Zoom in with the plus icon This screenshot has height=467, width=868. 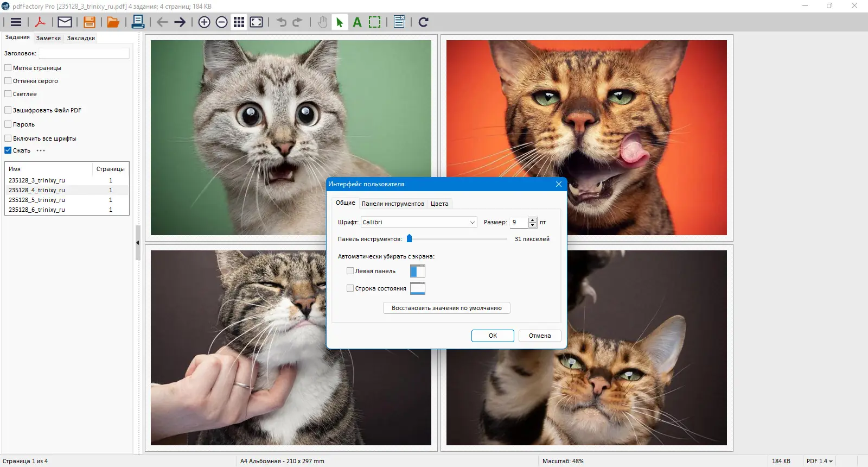[204, 22]
